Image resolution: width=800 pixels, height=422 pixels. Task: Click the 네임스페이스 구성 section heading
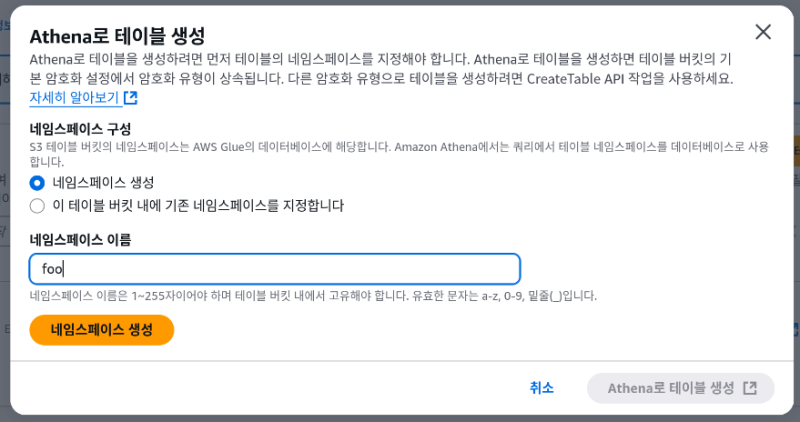coord(81,129)
